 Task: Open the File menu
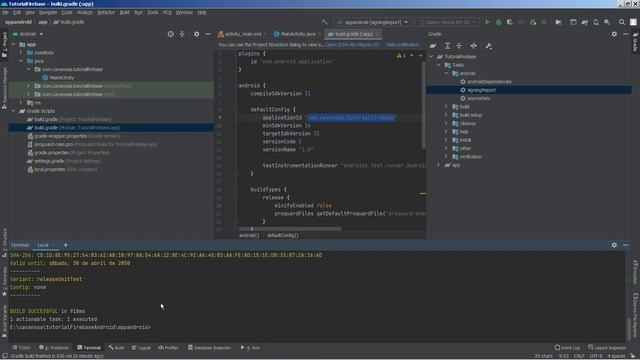(5, 13)
